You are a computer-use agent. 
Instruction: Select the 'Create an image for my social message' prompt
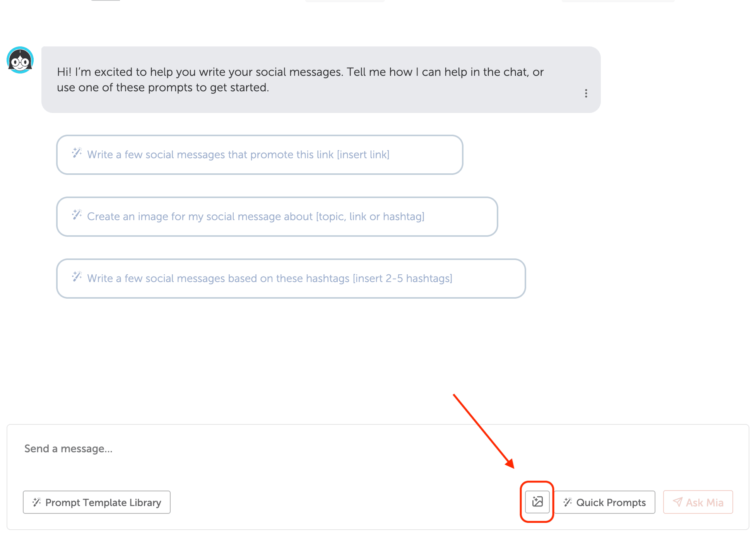[277, 217]
